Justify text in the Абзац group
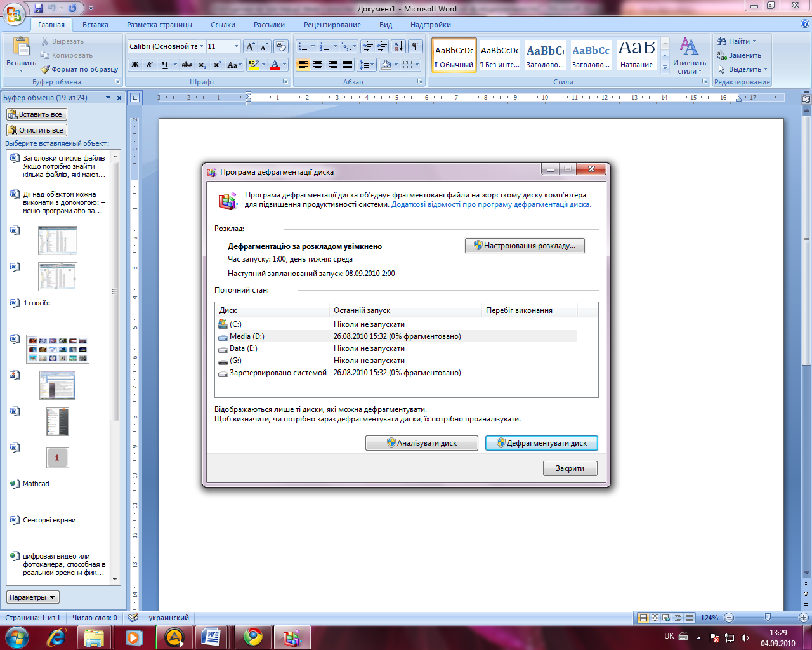Screen dimensions: 812x650 [348, 65]
